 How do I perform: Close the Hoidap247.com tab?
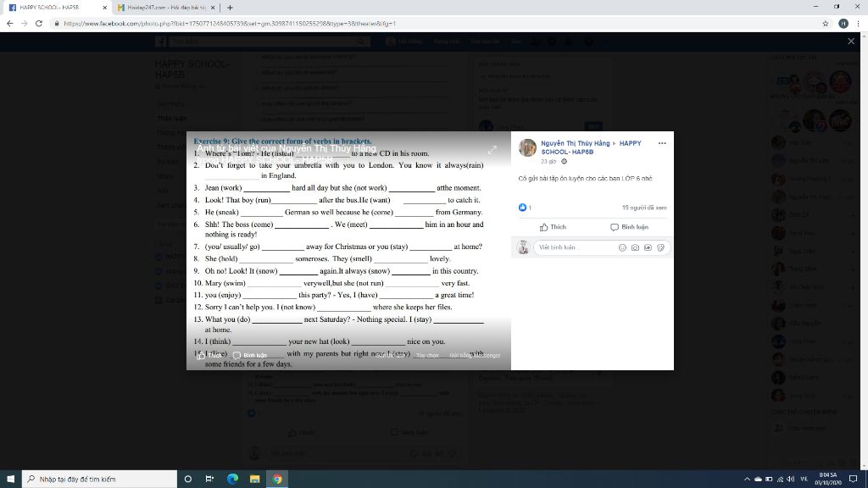tap(213, 8)
